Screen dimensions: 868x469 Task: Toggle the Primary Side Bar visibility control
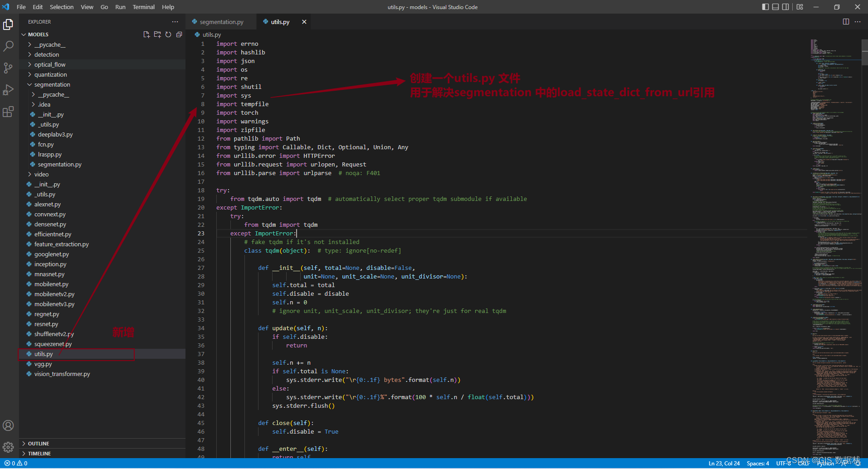pos(766,7)
